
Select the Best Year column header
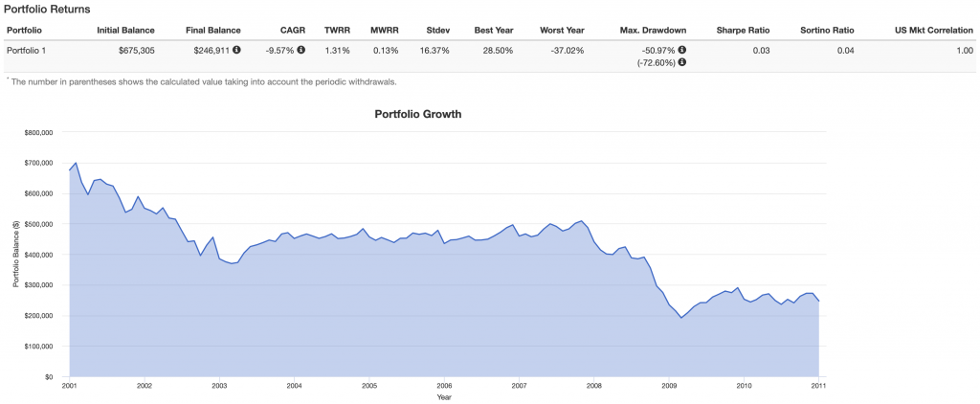point(494,31)
